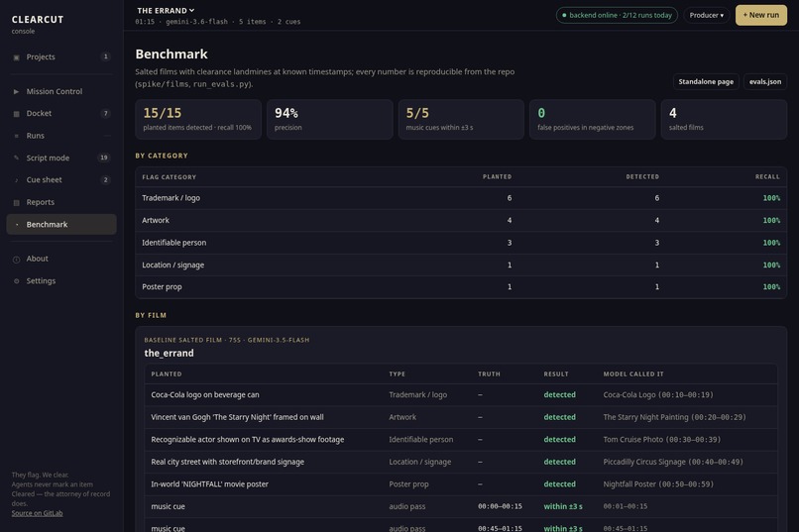Viewport: 799px width, 532px height.
Task: Select the Artwork category row
Action: pyautogui.click(x=461, y=221)
